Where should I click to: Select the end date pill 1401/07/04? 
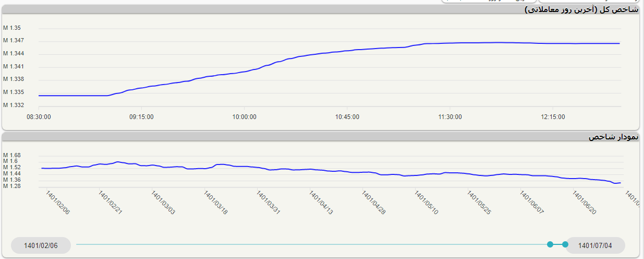coord(595,245)
